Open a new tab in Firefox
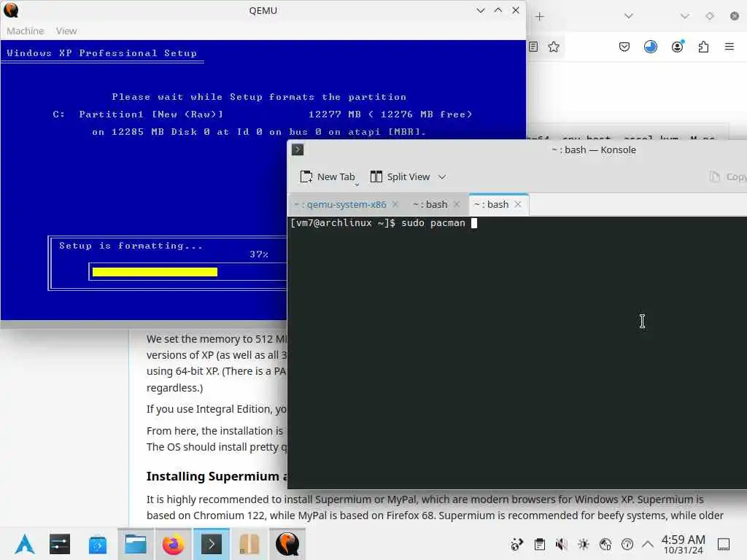The image size is (747, 560). click(x=539, y=17)
